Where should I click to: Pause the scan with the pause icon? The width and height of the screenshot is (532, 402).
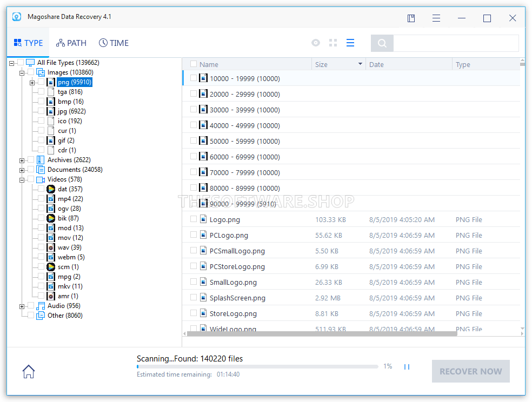[x=407, y=367]
